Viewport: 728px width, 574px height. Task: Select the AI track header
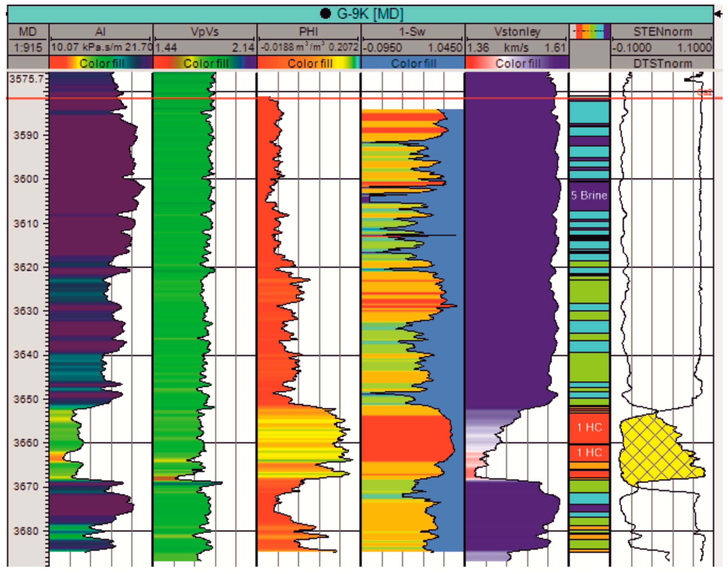[x=100, y=32]
